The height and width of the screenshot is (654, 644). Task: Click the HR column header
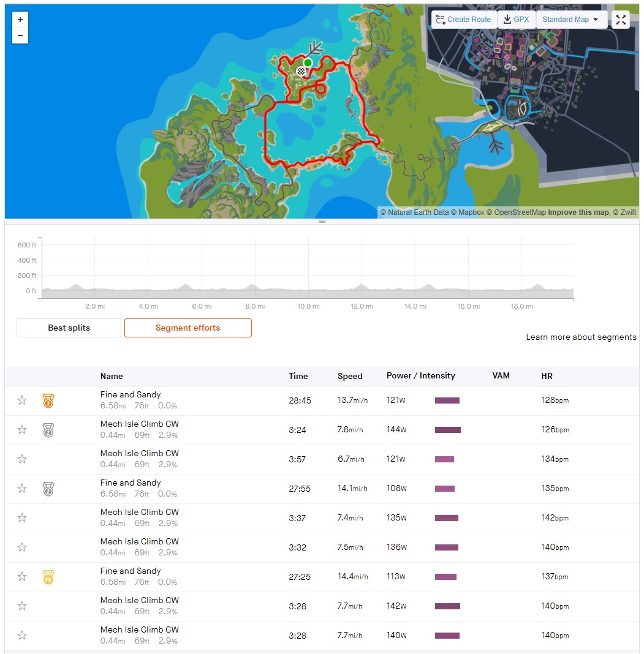[547, 376]
